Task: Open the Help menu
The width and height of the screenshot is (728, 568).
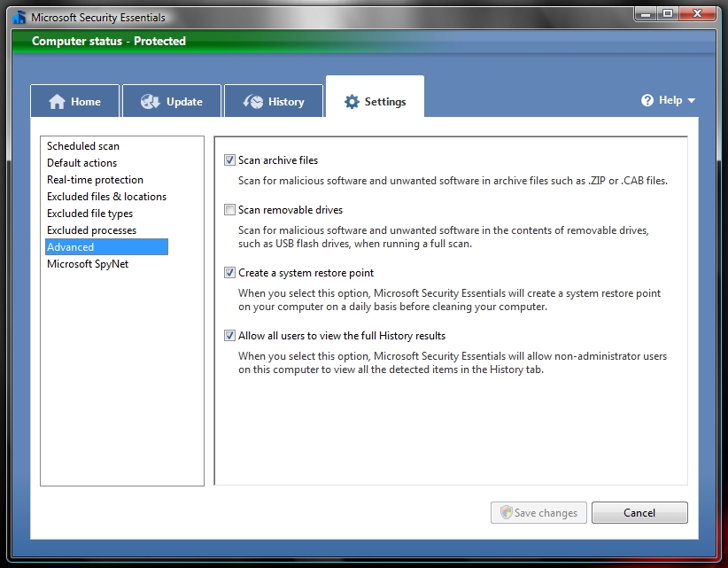Action: [668, 100]
